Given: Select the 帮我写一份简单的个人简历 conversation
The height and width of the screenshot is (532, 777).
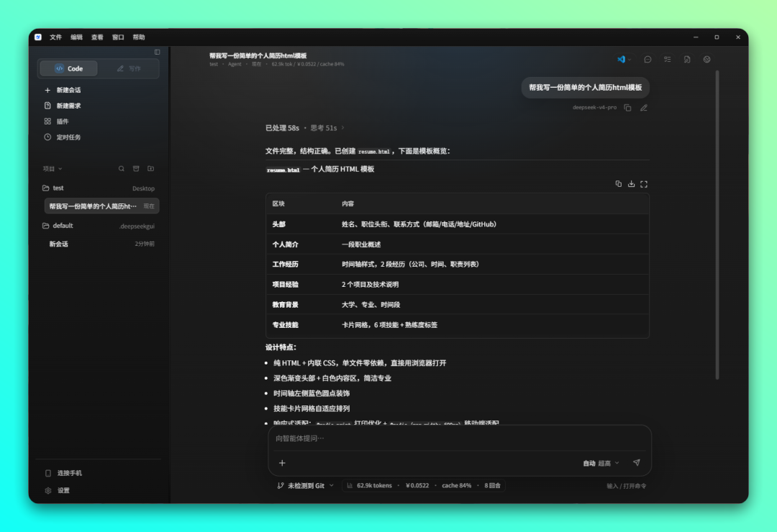Looking at the screenshot, I should (101, 206).
